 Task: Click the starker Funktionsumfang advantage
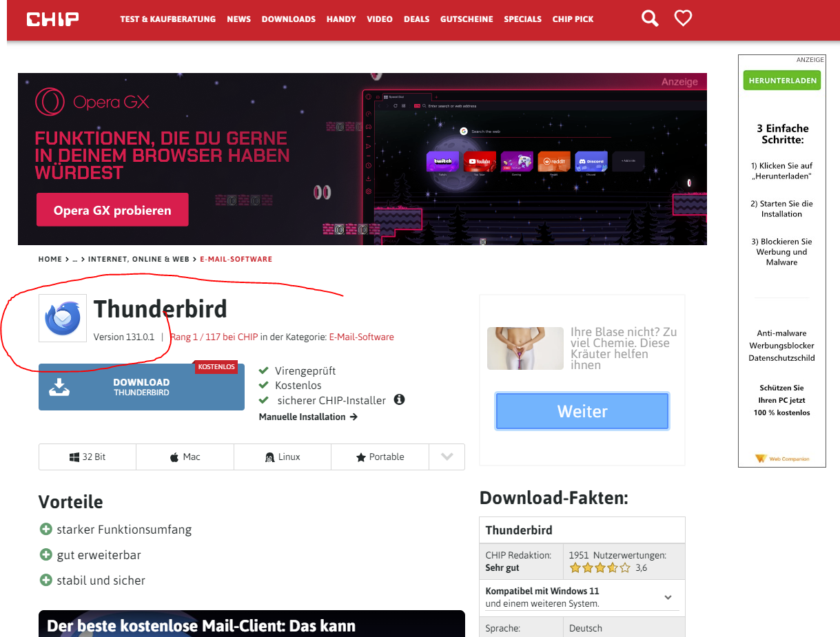124,530
